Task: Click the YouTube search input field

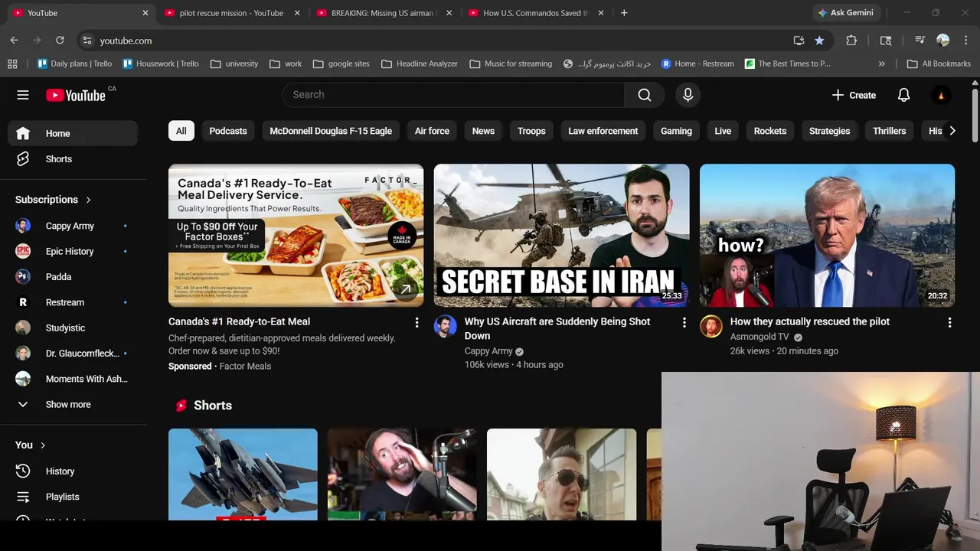Action: point(453,95)
